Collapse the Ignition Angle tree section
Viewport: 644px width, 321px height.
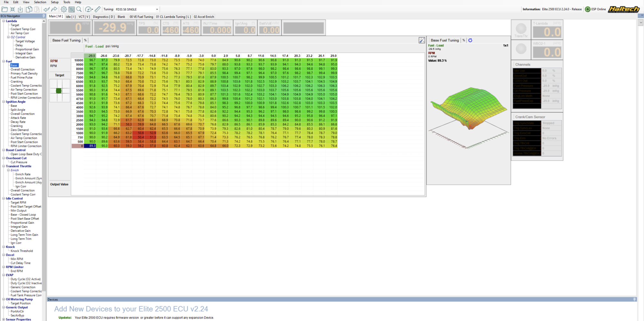(x=4, y=102)
